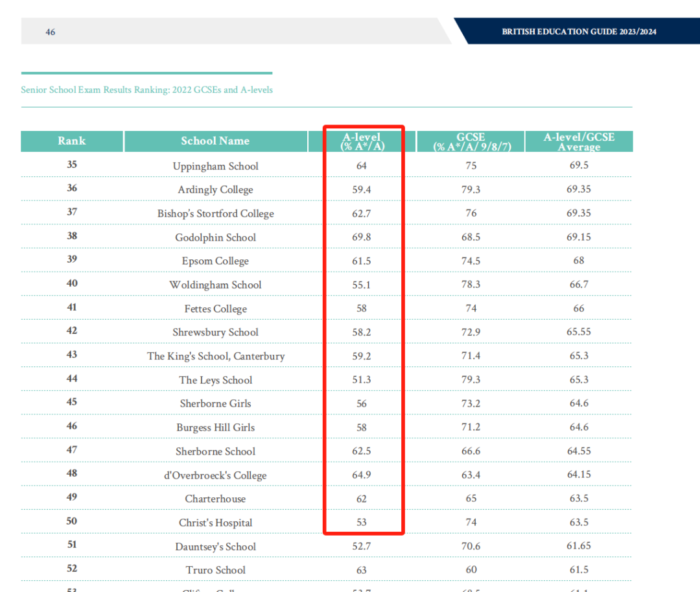Image resolution: width=700 pixels, height=592 pixels.
Task: Click the A-level (% A*/A) column header
Action: (362, 141)
